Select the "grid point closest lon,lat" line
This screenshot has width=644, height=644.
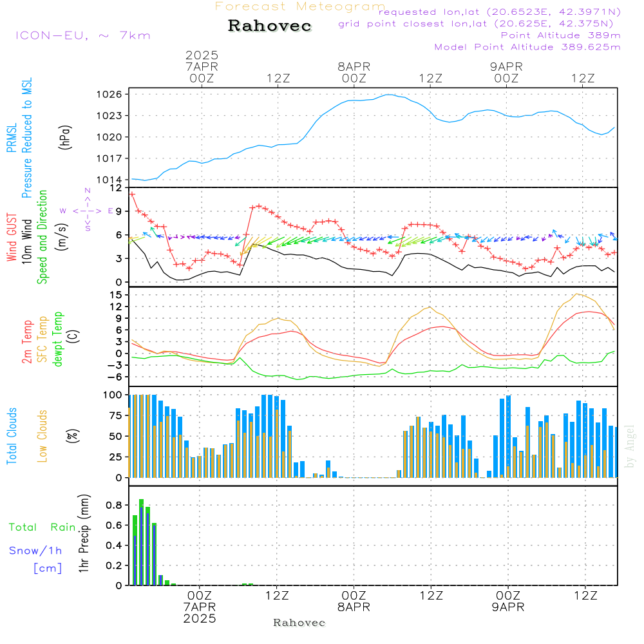pyautogui.click(x=476, y=24)
